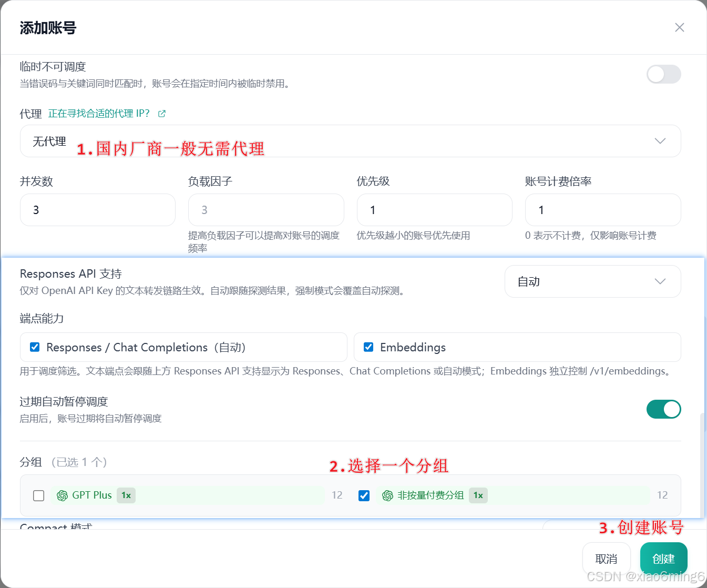Uncheck the Embeddings checkbox
The image size is (707, 588).
click(x=368, y=347)
